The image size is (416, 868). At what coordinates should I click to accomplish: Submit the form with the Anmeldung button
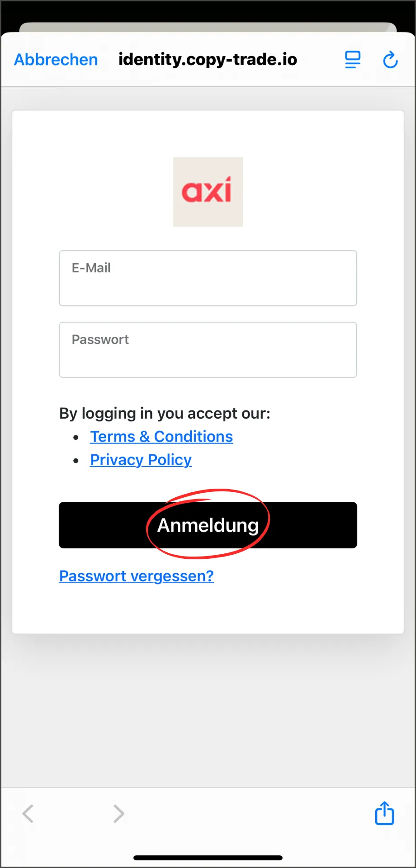tap(208, 525)
